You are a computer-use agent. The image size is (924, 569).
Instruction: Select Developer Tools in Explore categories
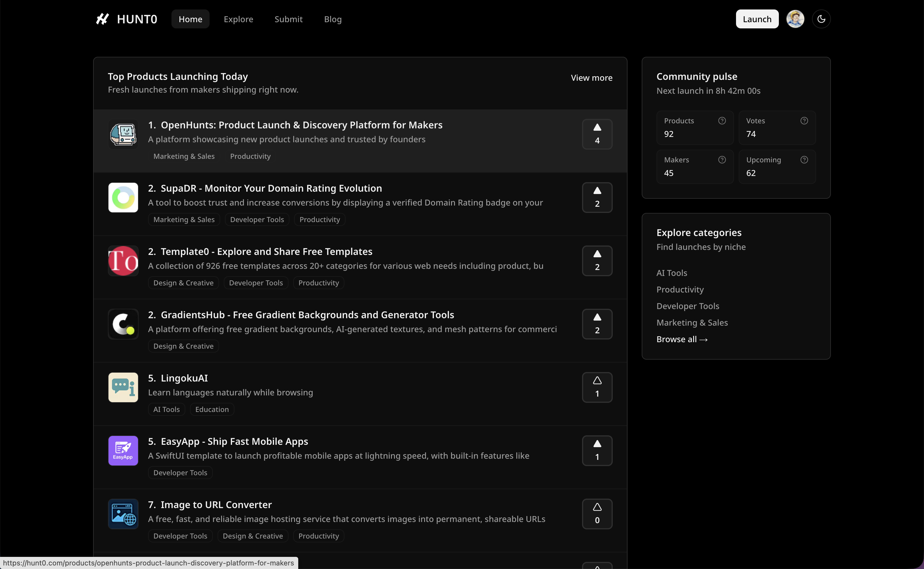688,306
